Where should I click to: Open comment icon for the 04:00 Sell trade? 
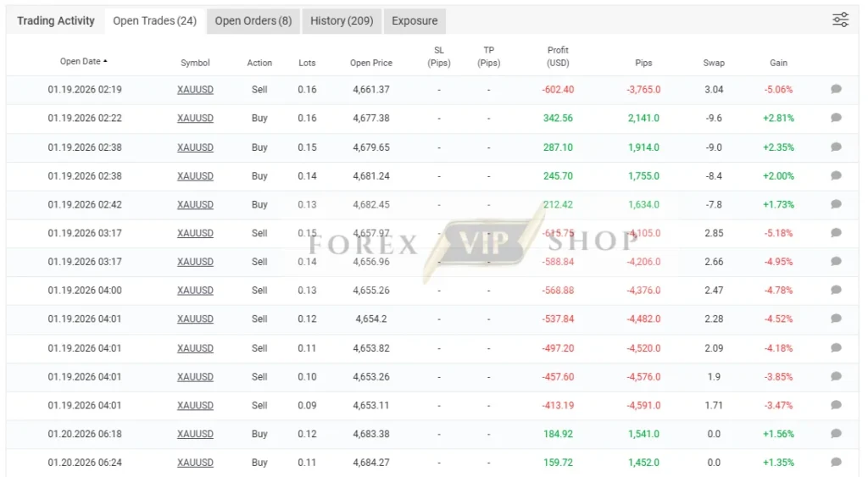pyautogui.click(x=836, y=290)
